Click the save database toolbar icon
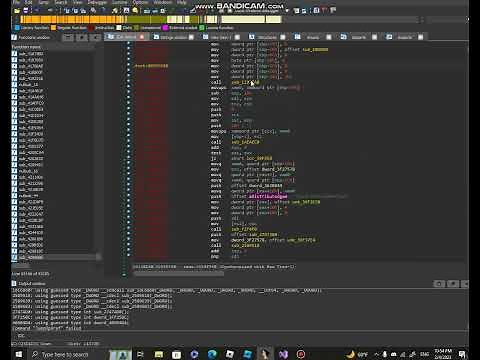This screenshot has width=480, height=360. click(26, 11)
